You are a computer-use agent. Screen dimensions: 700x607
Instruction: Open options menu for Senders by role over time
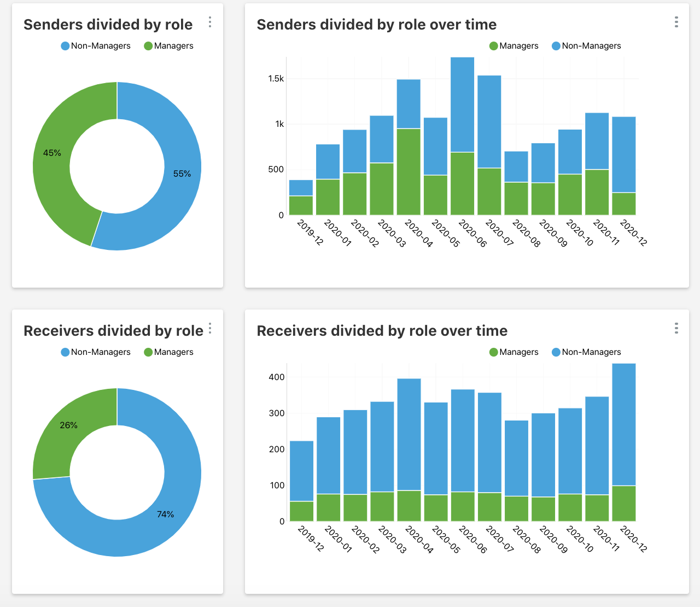click(676, 22)
